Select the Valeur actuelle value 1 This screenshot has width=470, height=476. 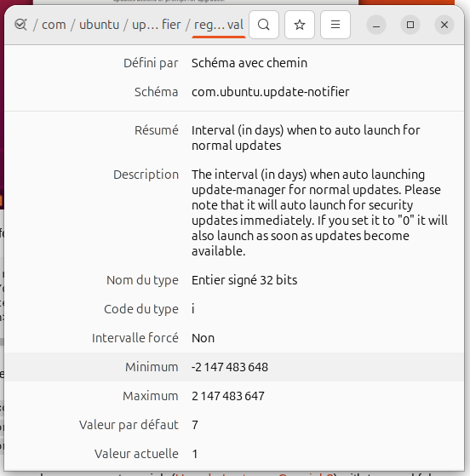point(195,454)
